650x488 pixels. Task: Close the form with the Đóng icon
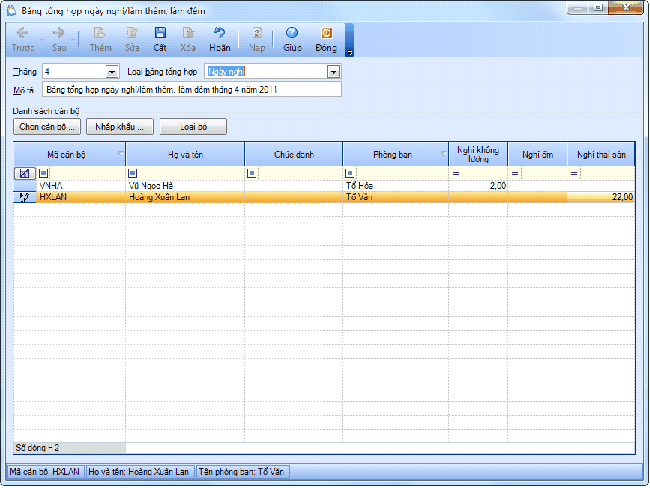tap(326, 39)
